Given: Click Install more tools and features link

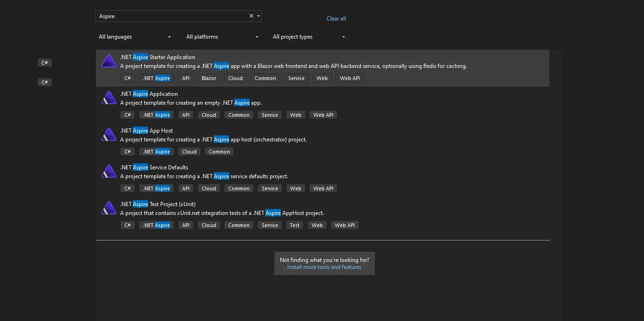Looking at the screenshot, I should [324, 267].
